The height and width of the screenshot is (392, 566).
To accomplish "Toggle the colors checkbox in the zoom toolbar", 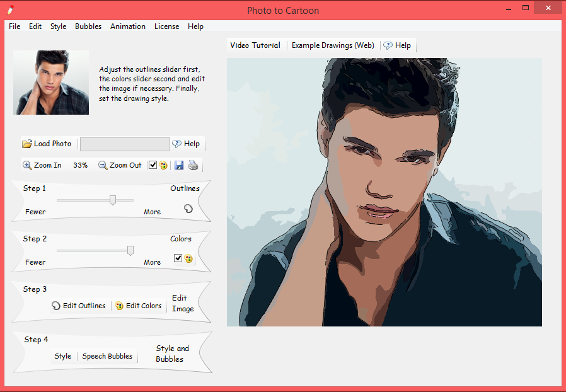I will [153, 165].
